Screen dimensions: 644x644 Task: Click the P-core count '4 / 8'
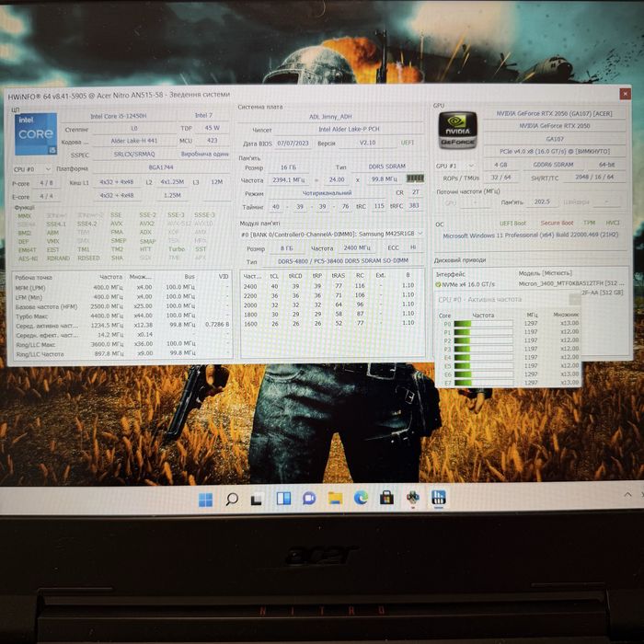46,183
